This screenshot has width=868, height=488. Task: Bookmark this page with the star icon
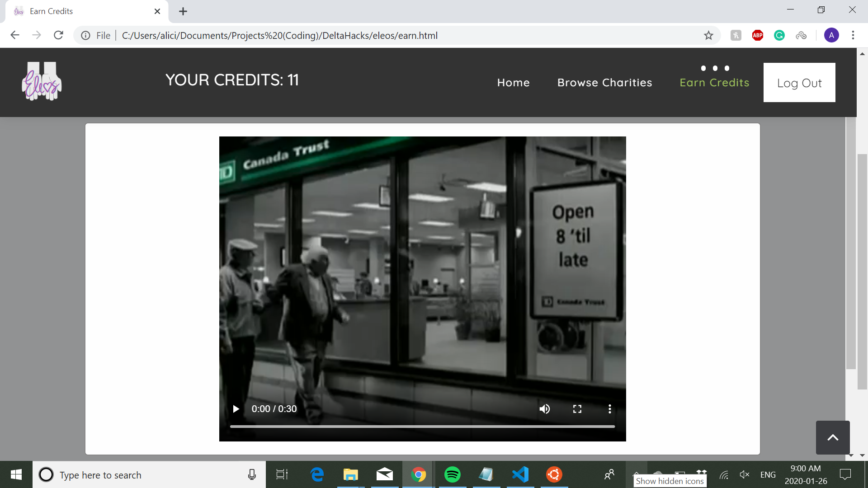pyautogui.click(x=708, y=35)
